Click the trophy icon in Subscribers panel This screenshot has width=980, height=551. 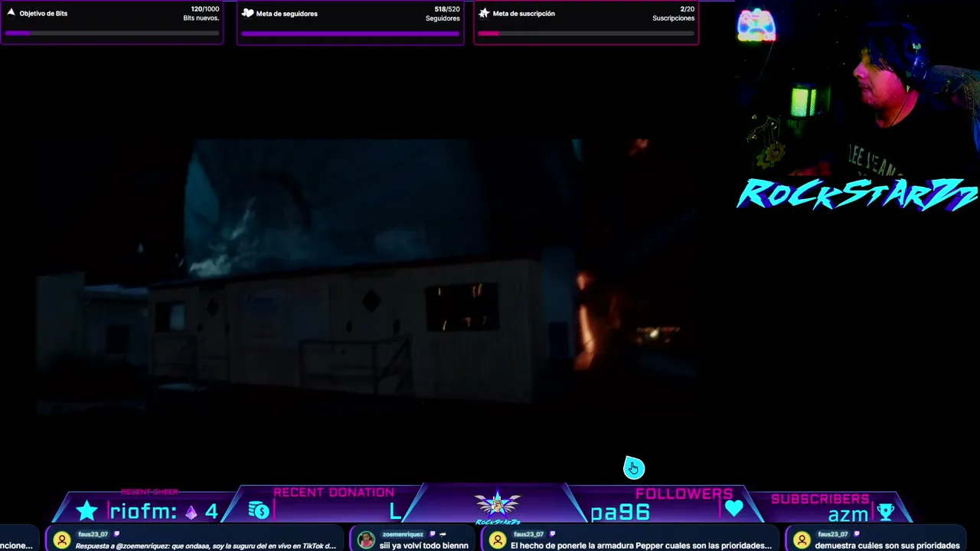pyautogui.click(x=886, y=511)
